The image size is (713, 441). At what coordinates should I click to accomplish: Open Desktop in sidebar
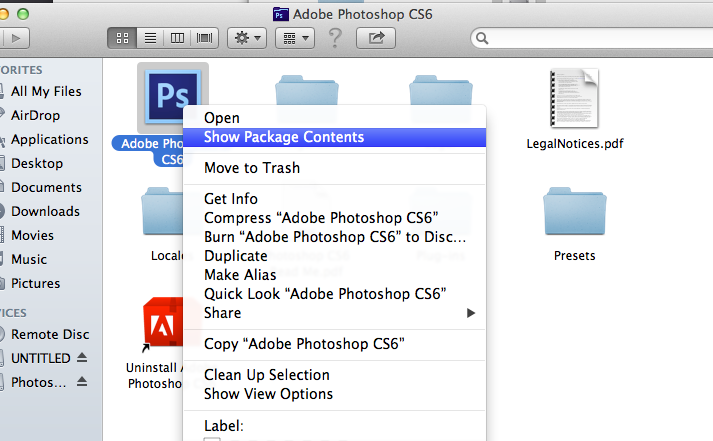[37, 164]
